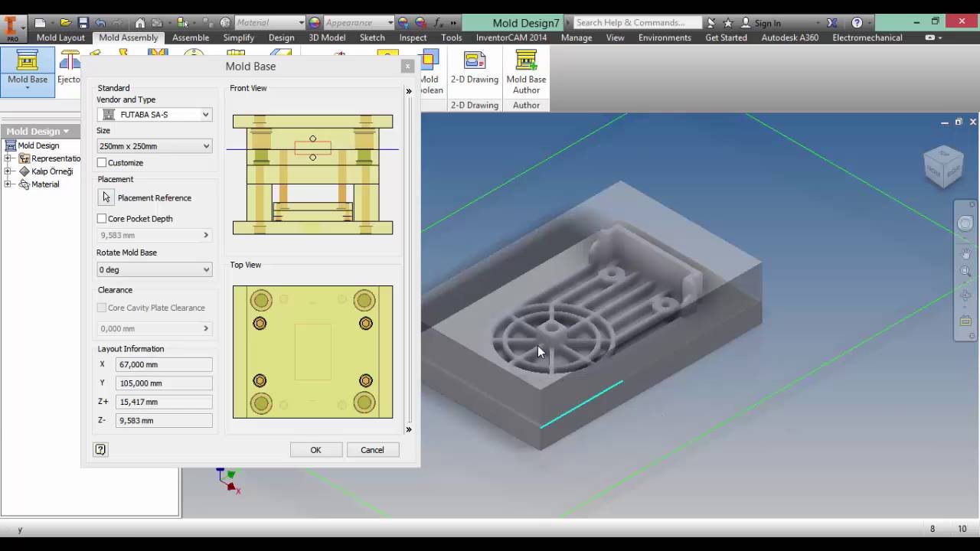This screenshot has width=980, height=551.
Task: Click into Search Help & Commands field
Action: coord(637,23)
